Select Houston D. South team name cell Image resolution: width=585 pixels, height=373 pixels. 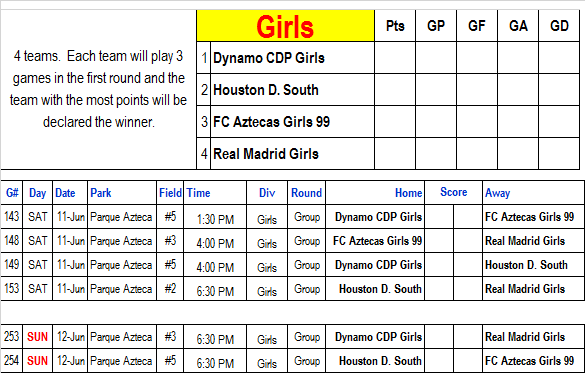click(x=292, y=90)
